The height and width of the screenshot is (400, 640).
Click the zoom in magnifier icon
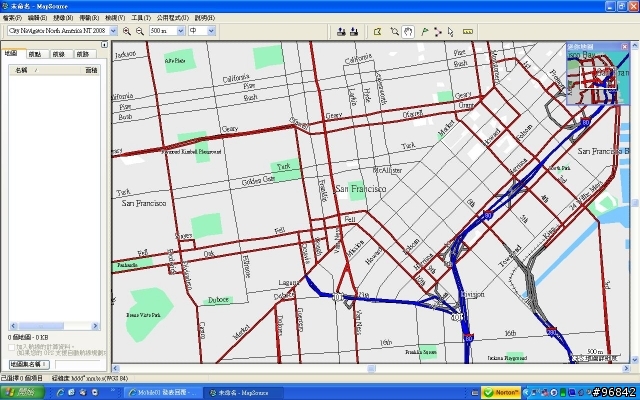(x=127, y=31)
